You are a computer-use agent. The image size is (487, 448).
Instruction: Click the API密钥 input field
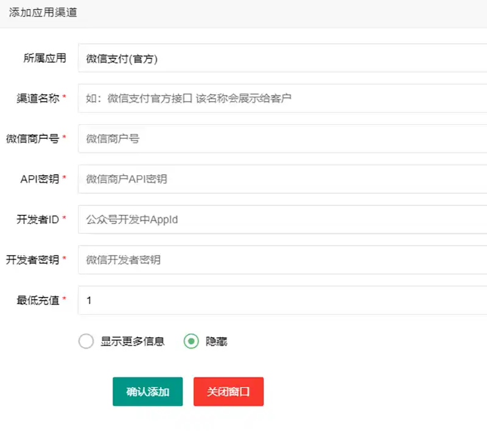click(x=282, y=179)
